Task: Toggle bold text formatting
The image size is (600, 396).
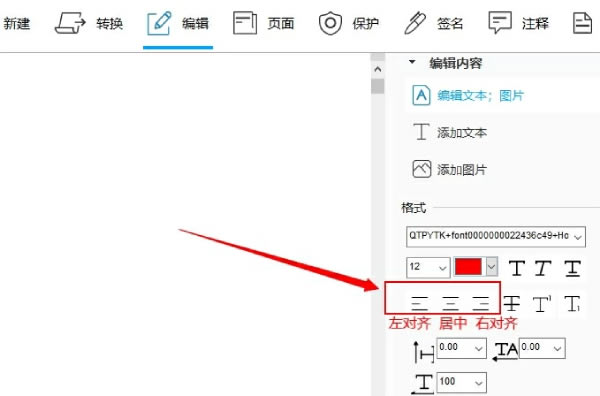Action: pos(517,268)
